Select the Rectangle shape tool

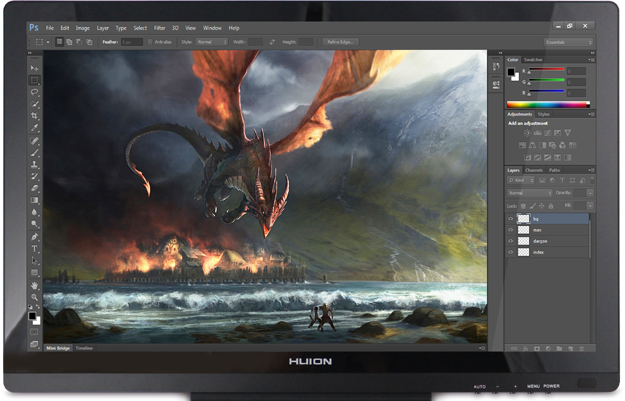(x=34, y=273)
